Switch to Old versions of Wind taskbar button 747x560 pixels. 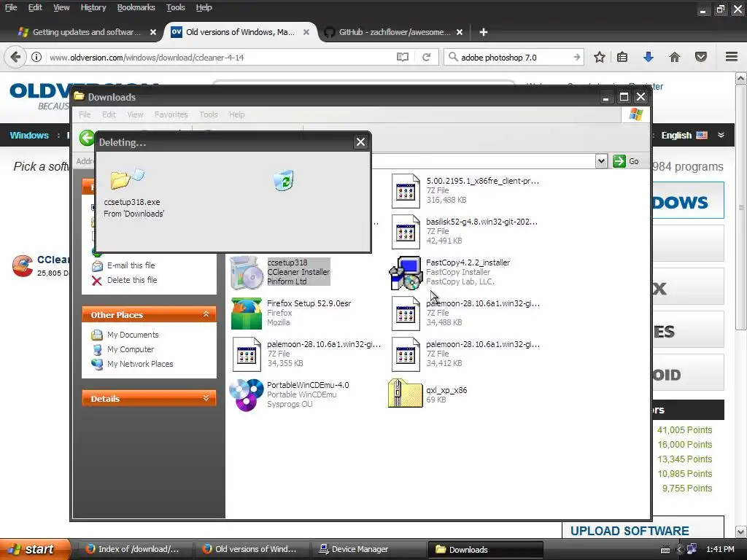pyautogui.click(x=252, y=549)
